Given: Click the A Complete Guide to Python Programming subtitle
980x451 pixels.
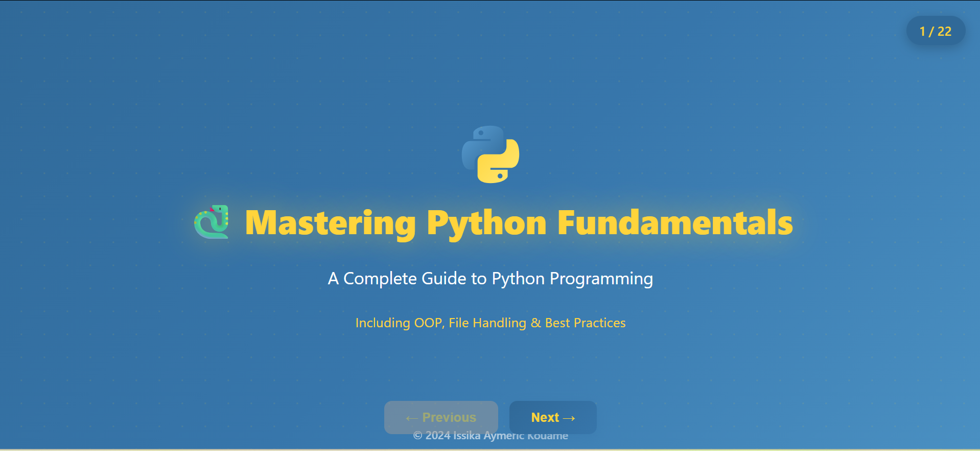Looking at the screenshot, I should 491,279.
